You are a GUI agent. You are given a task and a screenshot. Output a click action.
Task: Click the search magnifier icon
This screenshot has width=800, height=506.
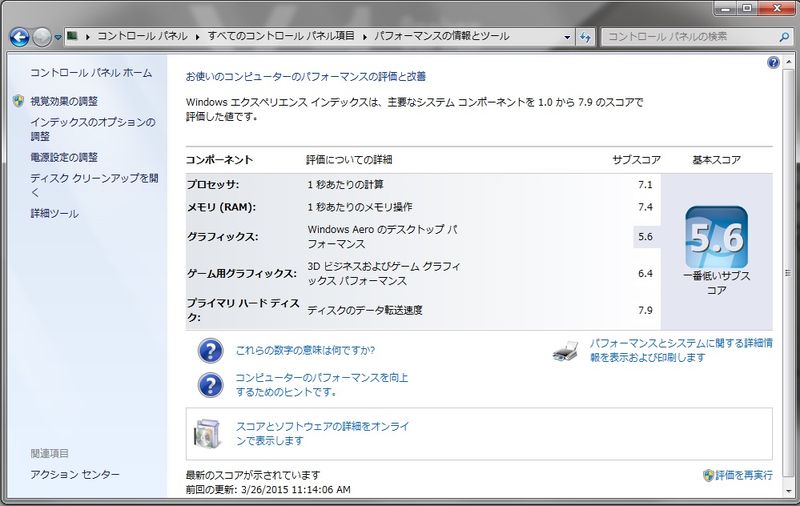pyautogui.click(x=784, y=37)
